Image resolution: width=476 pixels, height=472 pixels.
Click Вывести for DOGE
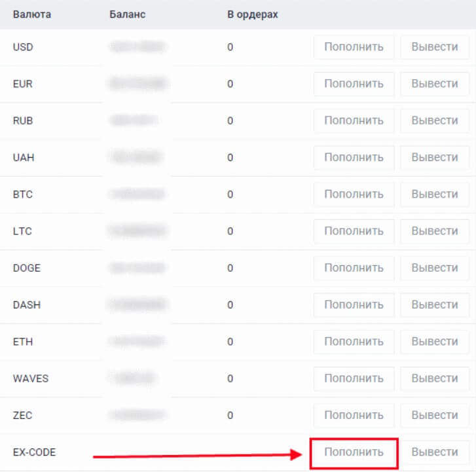[x=434, y=268]
